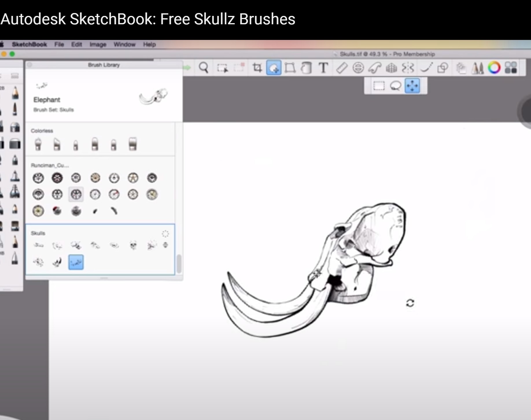Screen dimensions: 531x420
Task: Click the Brush Library bottom grip handle
Action: [x=104, y=278]
